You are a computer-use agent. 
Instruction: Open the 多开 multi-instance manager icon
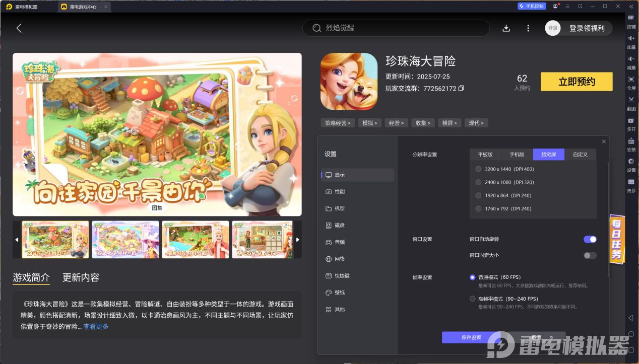[631, 125]
